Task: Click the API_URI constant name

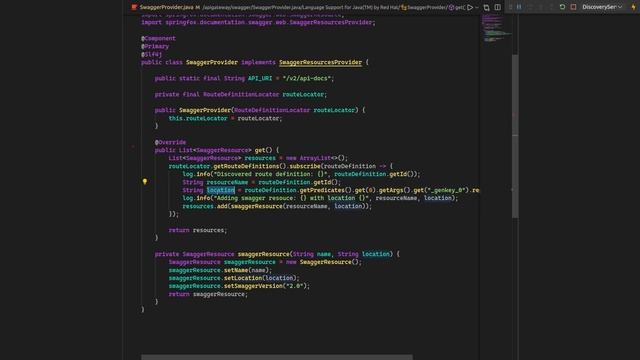Action: click(260, 78)
